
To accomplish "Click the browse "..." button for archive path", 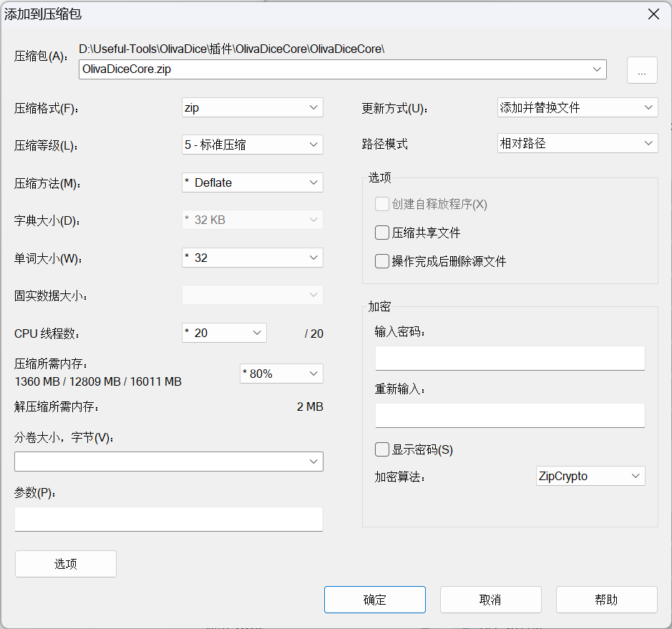I will click(642, 70).
